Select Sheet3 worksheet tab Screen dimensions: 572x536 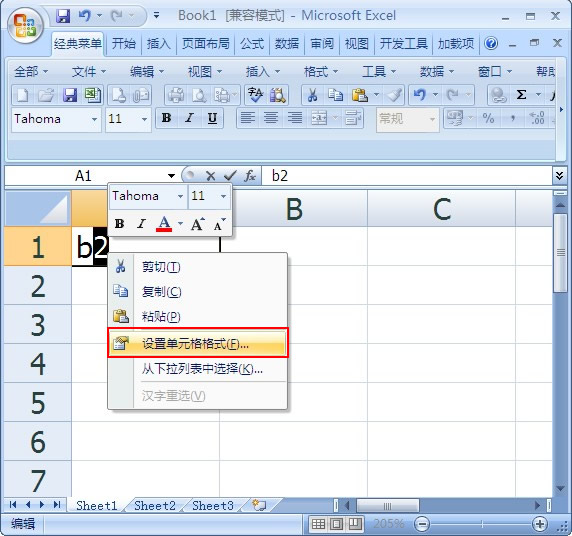pyautogui.click(x=213, y=506)
